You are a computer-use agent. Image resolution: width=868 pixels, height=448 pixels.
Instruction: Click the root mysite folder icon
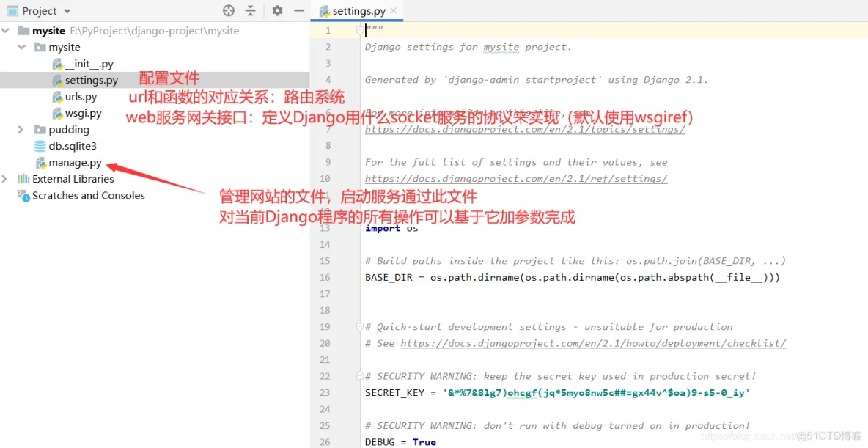point(23,31)
